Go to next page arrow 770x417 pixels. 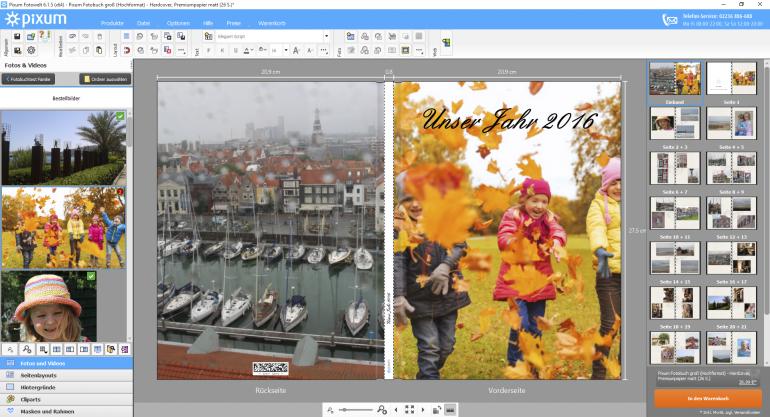(423, 410)
